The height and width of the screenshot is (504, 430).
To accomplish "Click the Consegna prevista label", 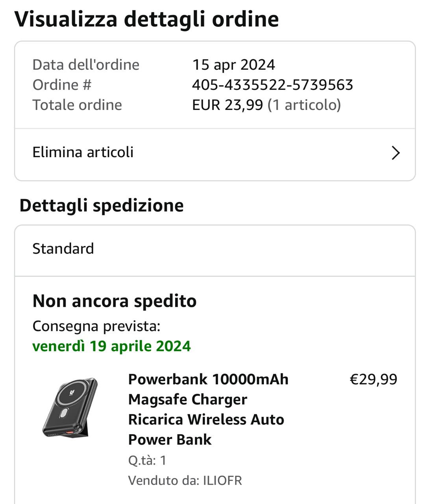I will point(96,326).
